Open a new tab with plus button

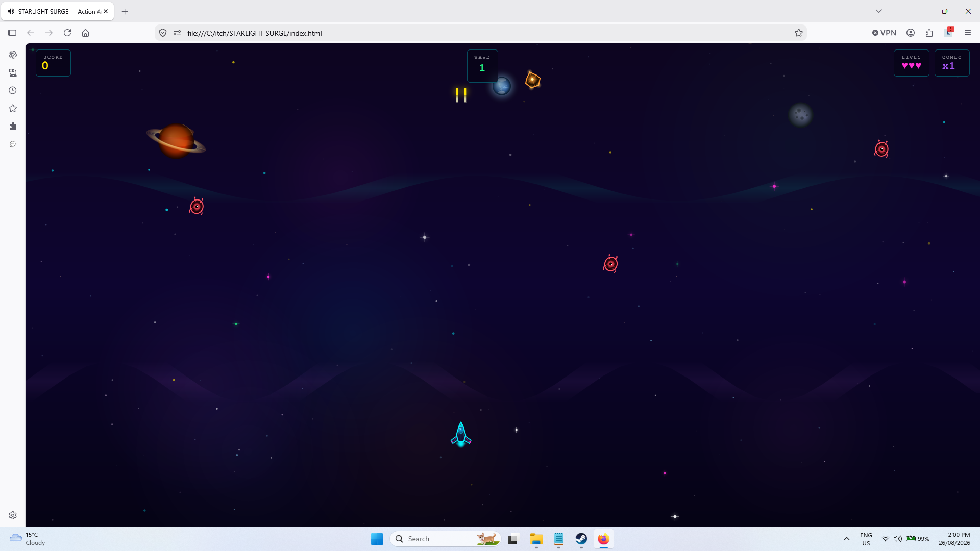(125, 11)
